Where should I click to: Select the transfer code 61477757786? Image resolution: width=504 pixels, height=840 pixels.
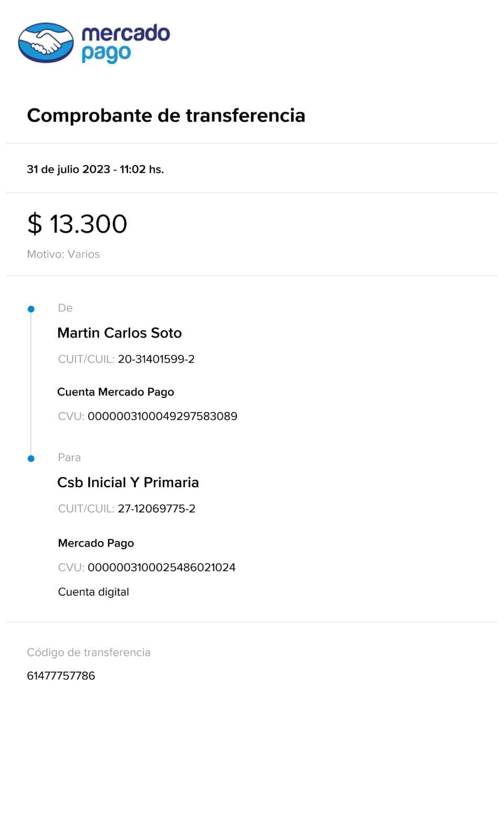tap(61, 676)
